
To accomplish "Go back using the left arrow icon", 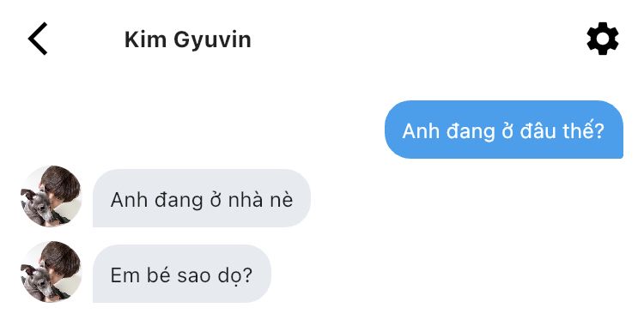I will [38, 39].
